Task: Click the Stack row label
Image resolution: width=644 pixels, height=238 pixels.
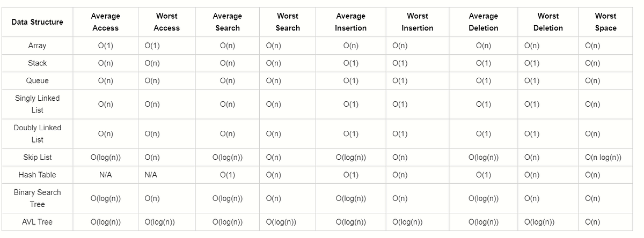Action: [x=38, y=63]
